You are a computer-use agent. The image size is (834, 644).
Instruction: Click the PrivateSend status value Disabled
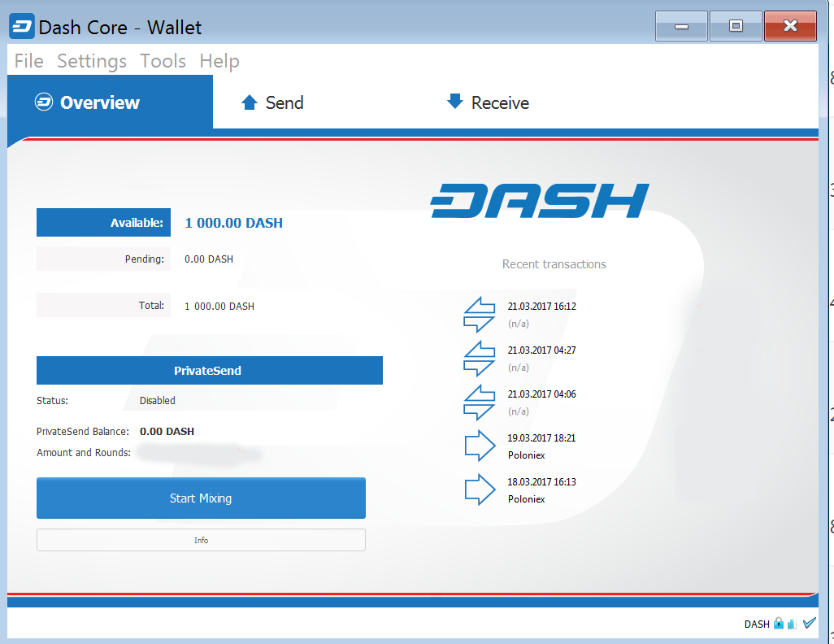[x=158, y=400]
